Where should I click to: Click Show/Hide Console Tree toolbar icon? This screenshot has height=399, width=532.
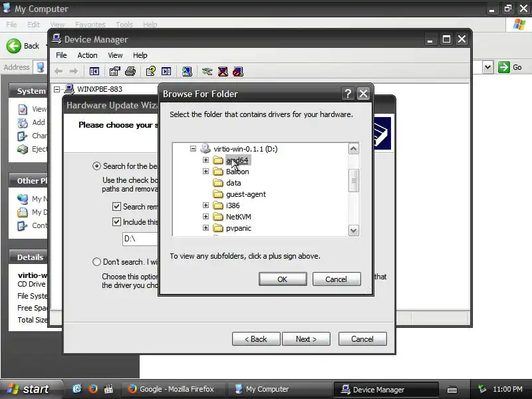tap(94, 71)
